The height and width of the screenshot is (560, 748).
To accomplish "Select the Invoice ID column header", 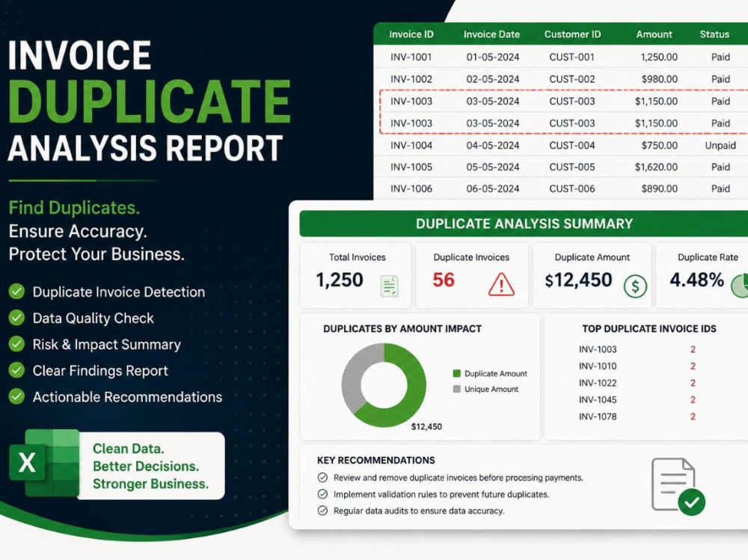I will [411, 34].
